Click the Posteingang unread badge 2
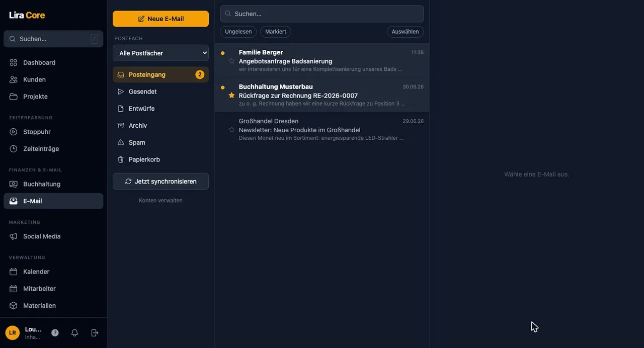Screen dimensions: 644x348 [200, 74]
